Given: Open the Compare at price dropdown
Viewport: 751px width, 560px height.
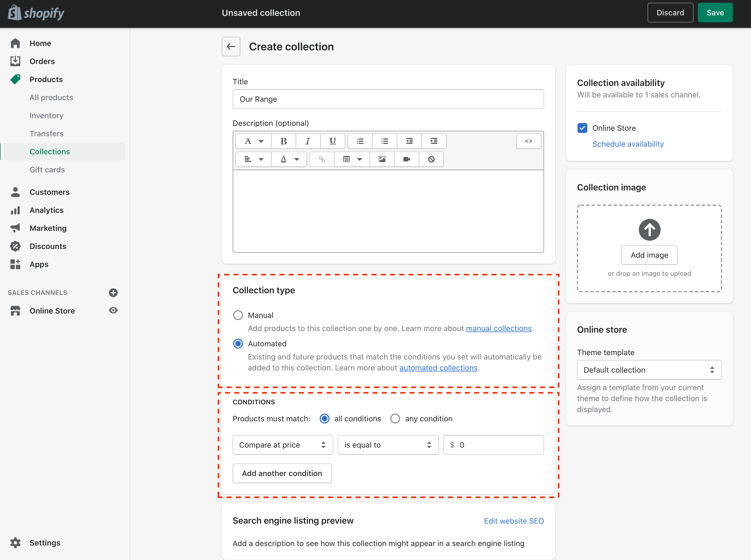Looking at the screenshot, I should coord(282,445).
